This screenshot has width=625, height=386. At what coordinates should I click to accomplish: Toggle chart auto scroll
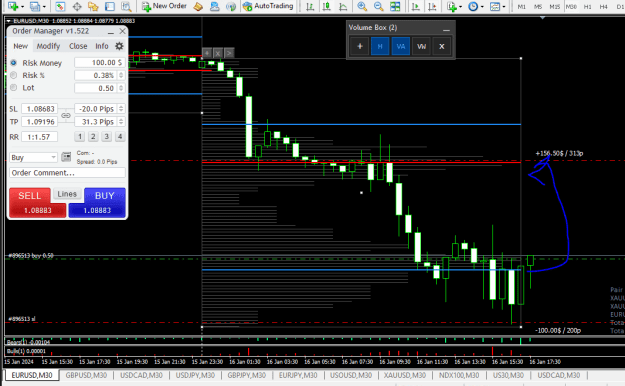tap(416, 6)
